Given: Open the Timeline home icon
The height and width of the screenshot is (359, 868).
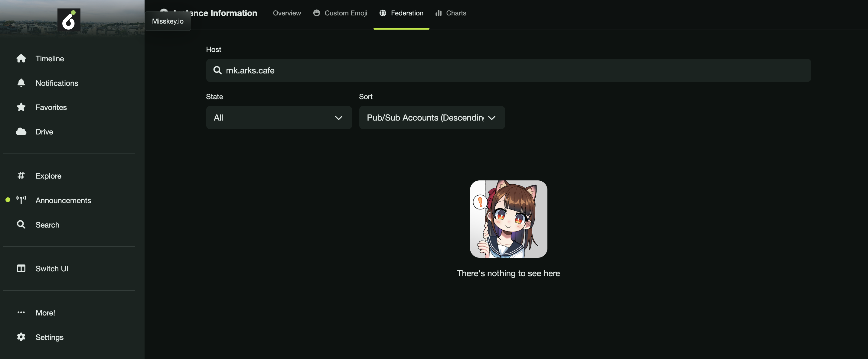Looking at the screenshot, I should click(21, 58).
